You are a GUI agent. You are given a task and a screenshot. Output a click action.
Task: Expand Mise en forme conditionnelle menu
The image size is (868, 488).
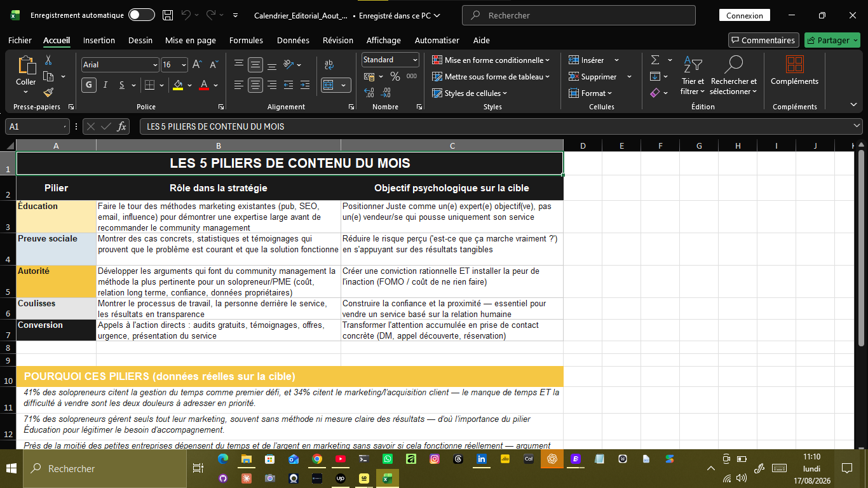click(491, 60)
